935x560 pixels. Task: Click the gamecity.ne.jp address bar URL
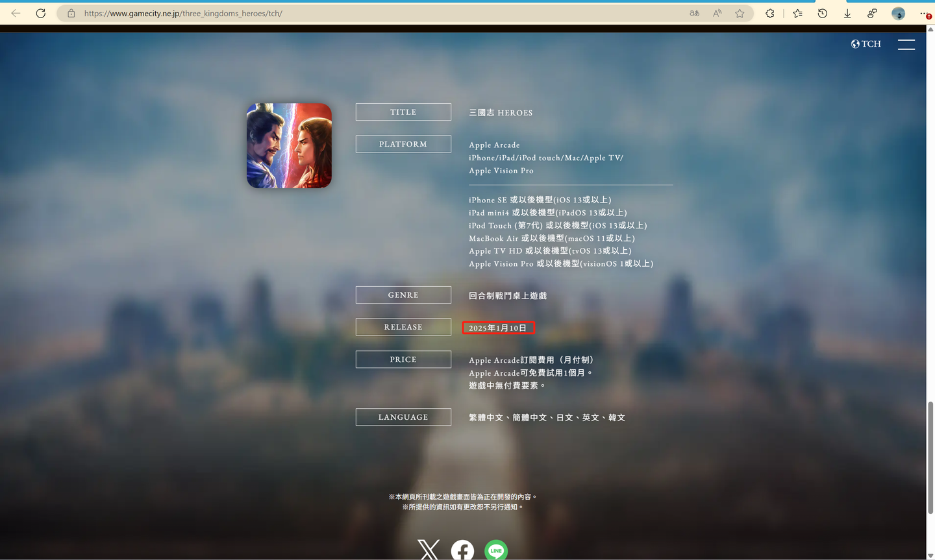183,13
